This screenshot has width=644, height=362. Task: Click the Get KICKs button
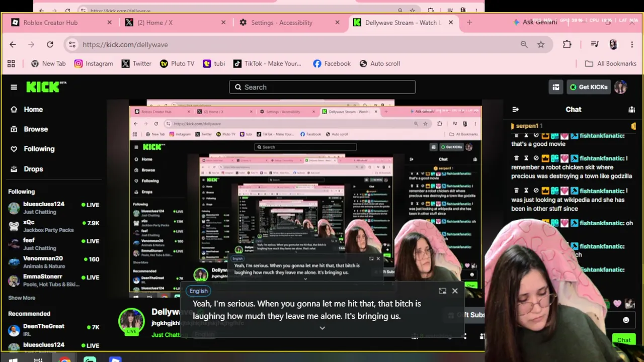coord(589,87)
